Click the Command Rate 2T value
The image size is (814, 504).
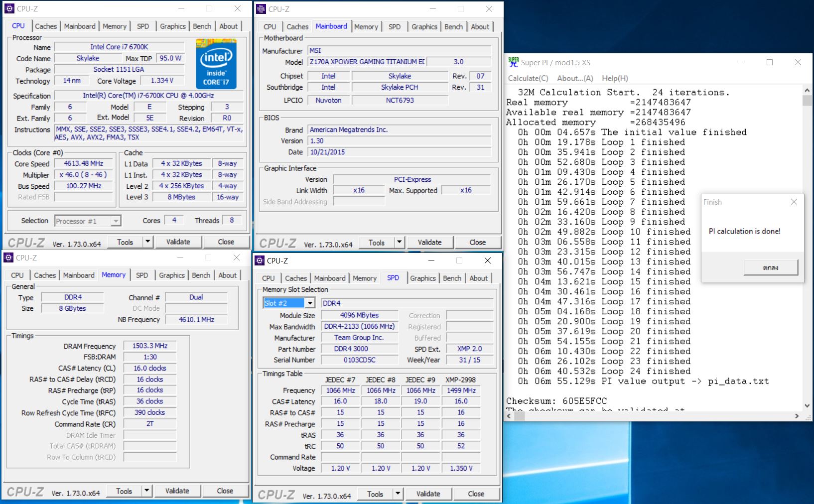(150, 424)
